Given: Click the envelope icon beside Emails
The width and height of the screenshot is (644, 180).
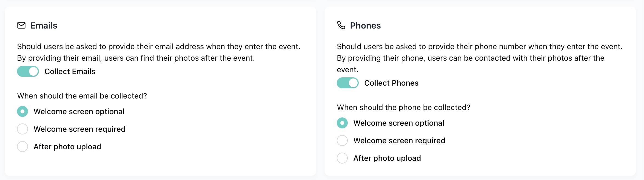Looking at the screenshot, I should (x=21, y=26).
